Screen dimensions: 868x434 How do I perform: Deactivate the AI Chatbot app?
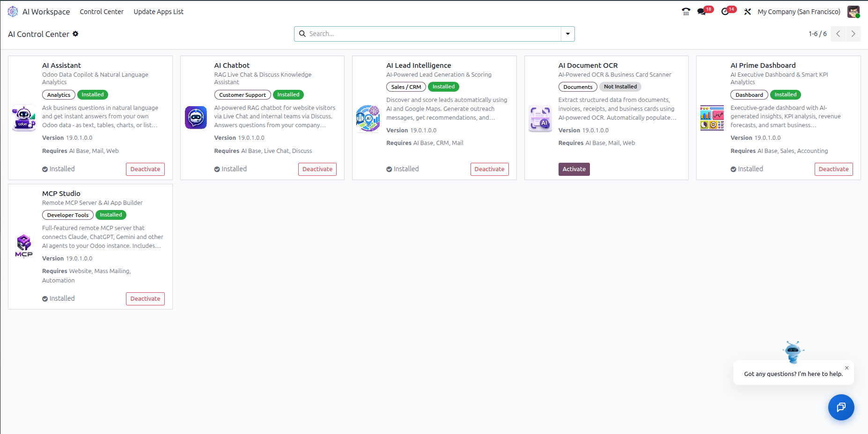pos(317,169)
